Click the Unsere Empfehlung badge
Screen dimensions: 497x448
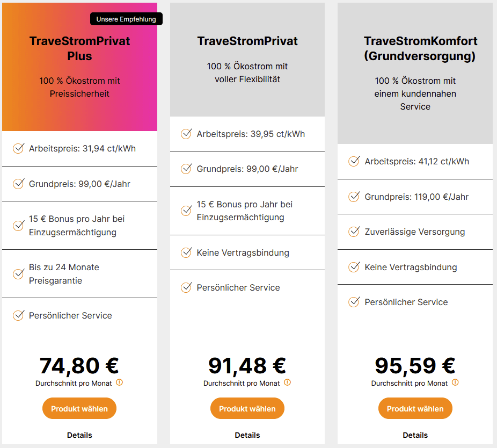pyautogui.click(x=126, y=19)
